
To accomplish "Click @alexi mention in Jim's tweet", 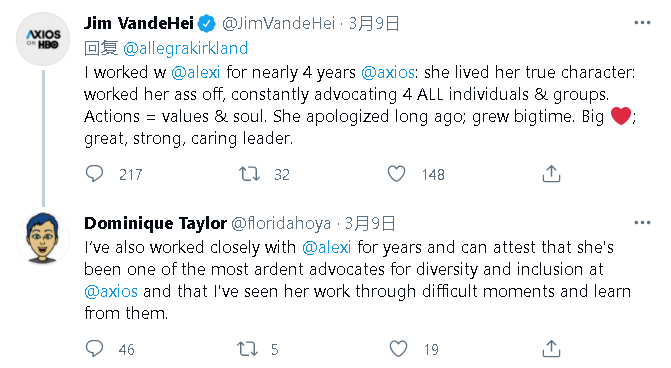I will [196, 72].
